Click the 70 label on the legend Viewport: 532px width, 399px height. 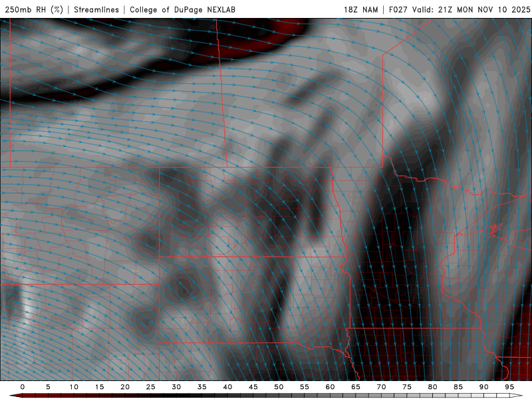[x=381, y=387]
